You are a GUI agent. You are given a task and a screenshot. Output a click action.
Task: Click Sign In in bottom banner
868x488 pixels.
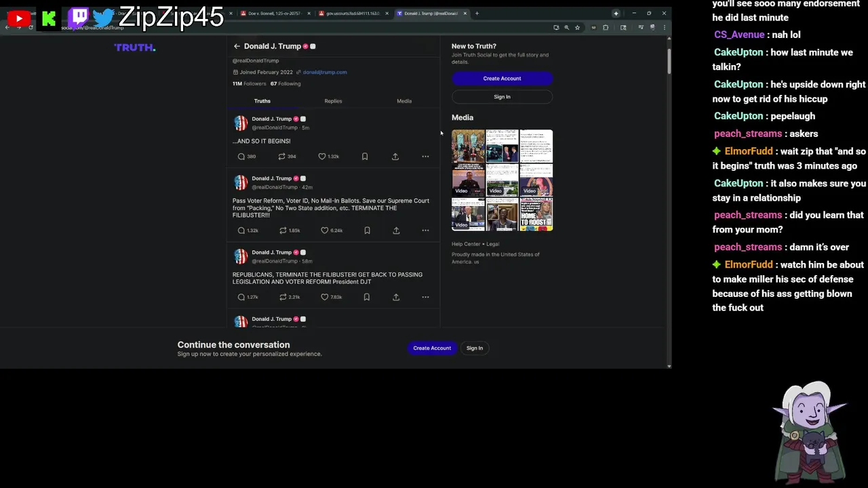tap(475, 348)
